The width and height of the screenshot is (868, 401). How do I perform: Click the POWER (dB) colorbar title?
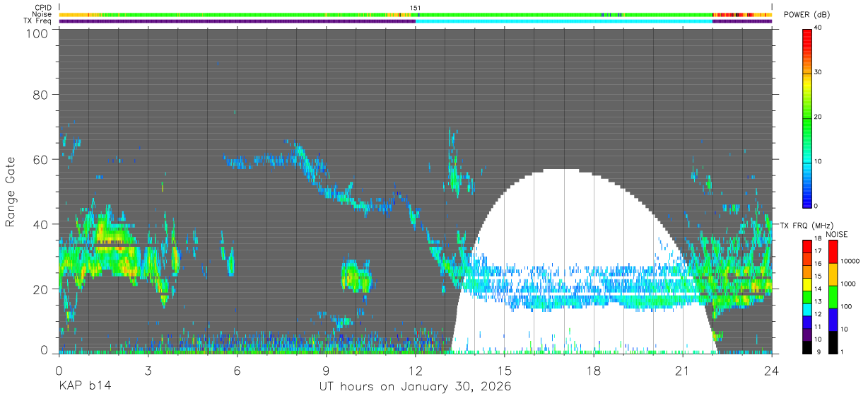click(807, 15)
